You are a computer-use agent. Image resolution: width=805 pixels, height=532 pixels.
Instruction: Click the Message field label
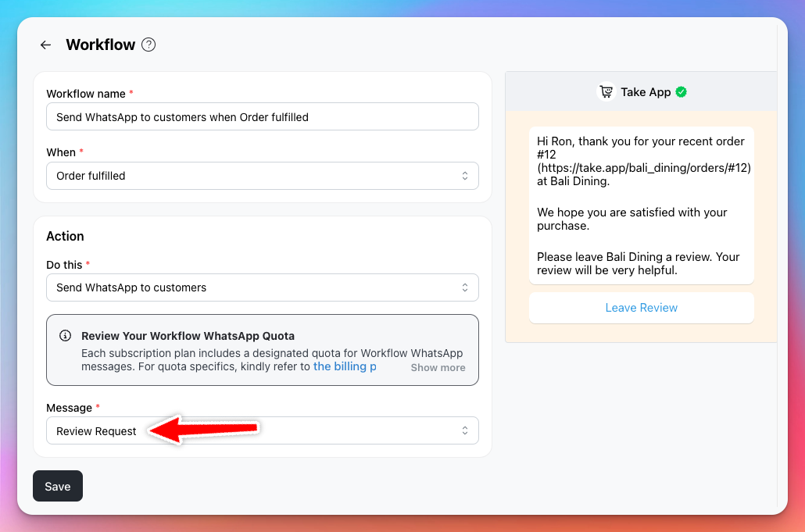click(70, 408)
